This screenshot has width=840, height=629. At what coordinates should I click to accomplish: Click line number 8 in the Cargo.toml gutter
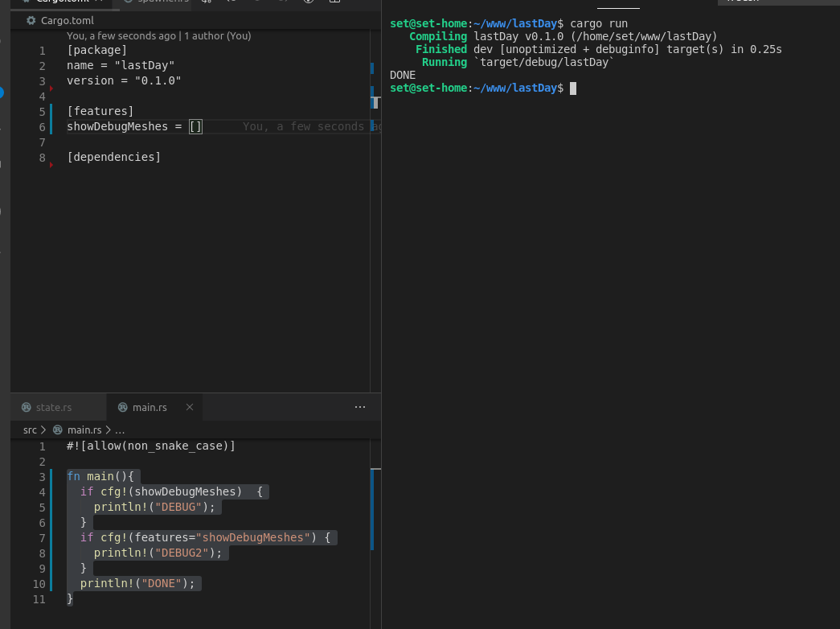[43, 158]
